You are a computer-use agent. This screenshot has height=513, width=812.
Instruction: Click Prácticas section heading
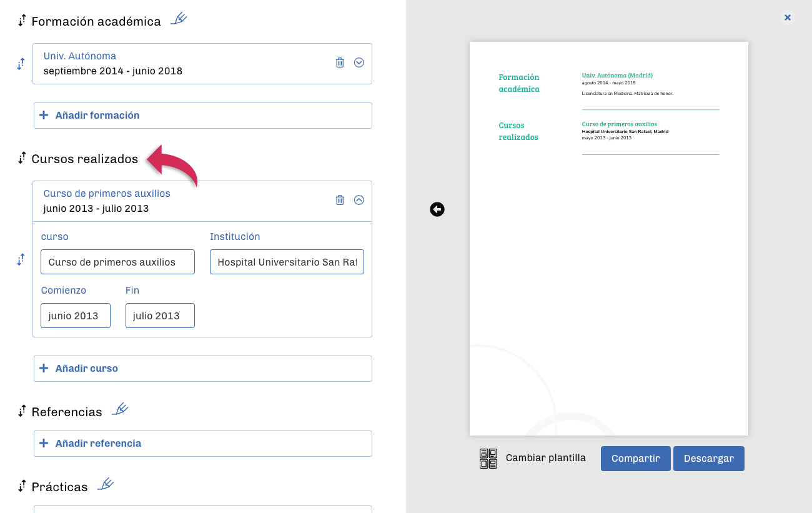[59, 487]
